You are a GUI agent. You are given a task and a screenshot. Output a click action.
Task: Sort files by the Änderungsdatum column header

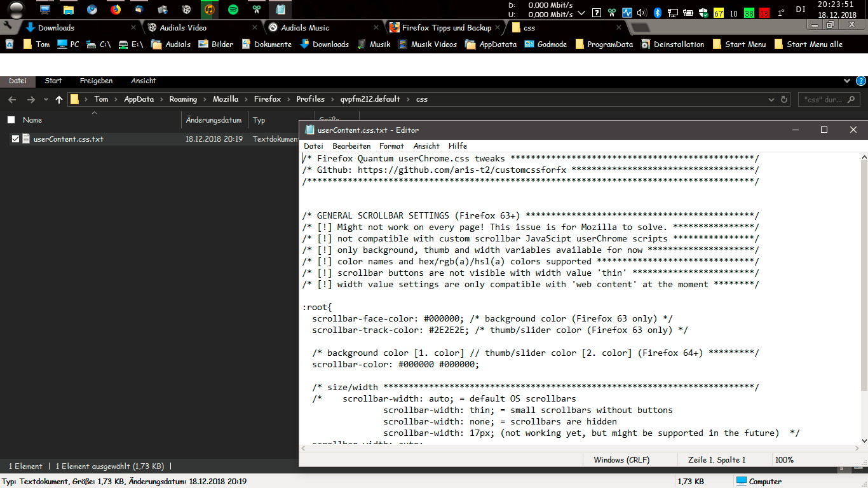[x=214, y=120]
